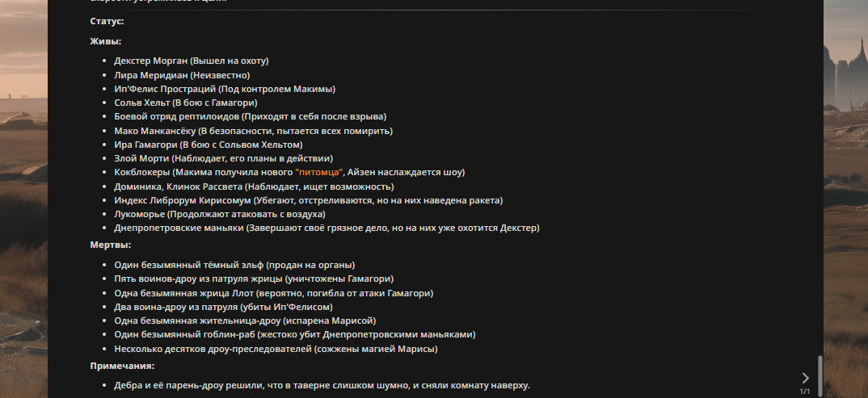The height and width of the screenshot is (398, 868).
Task: Click the 1/1 swipe counter
Action: pos(804,392)
